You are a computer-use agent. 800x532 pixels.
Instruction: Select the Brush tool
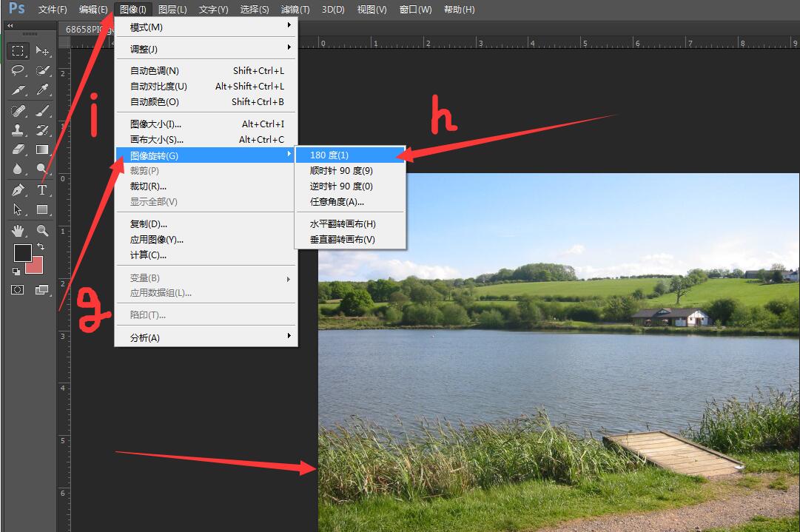[x=42, y=110]
